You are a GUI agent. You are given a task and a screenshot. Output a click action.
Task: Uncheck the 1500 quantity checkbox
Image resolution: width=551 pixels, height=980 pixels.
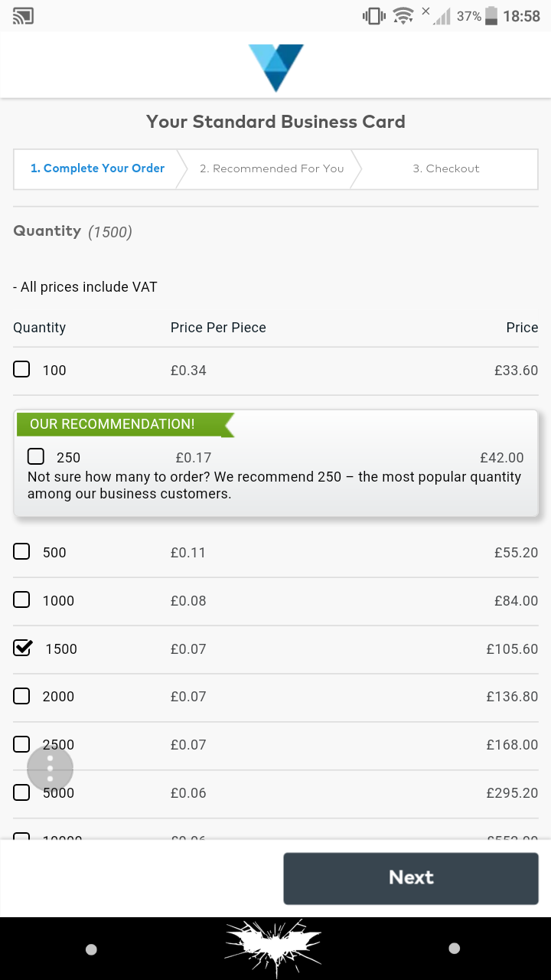[x=23, y=648]
